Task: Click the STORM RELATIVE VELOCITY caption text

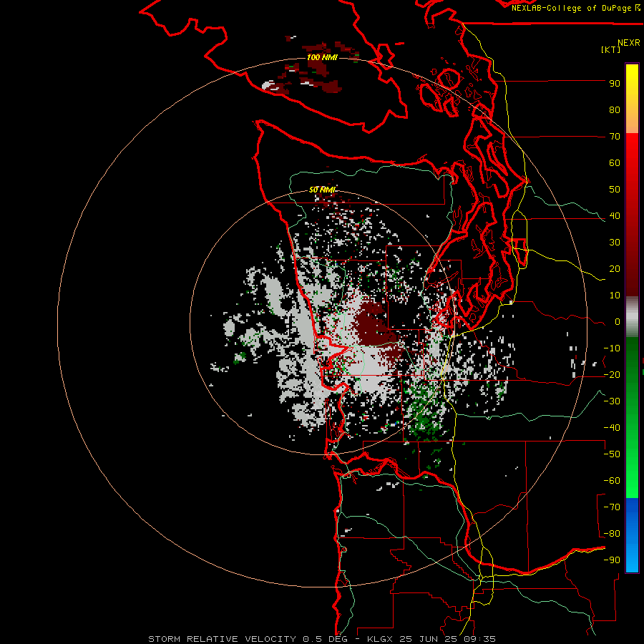Action: tap(222, 639)
